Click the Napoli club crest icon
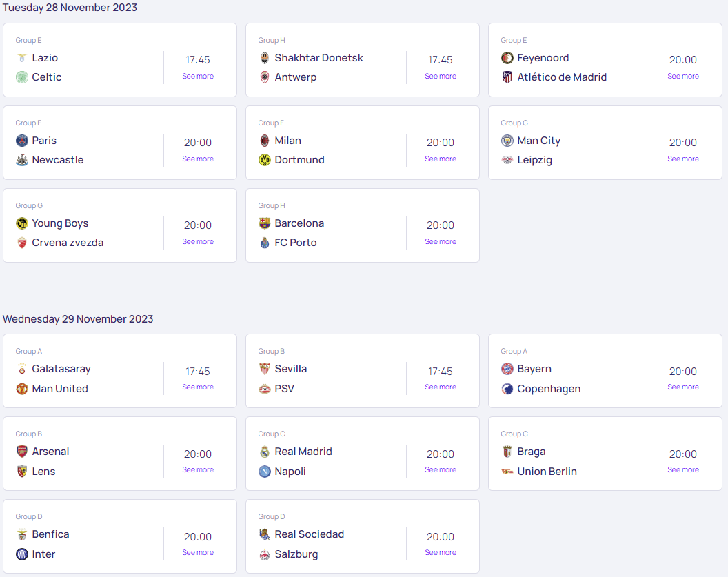The height and width of the screenshot is (577, 728). (265, 472)
